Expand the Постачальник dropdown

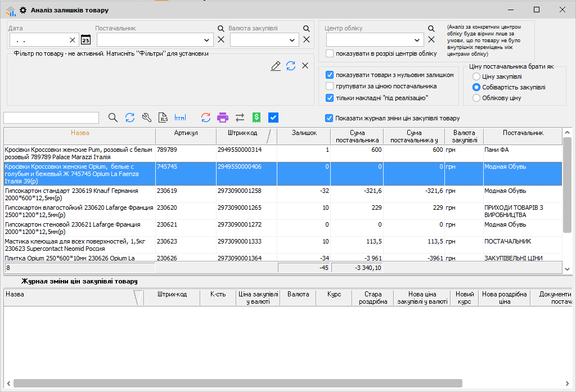[x=208, y=40]
